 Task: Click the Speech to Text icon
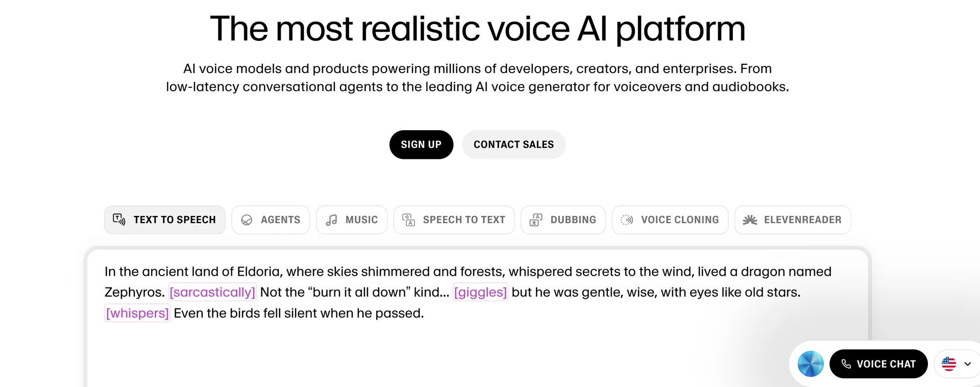[408, 220]
